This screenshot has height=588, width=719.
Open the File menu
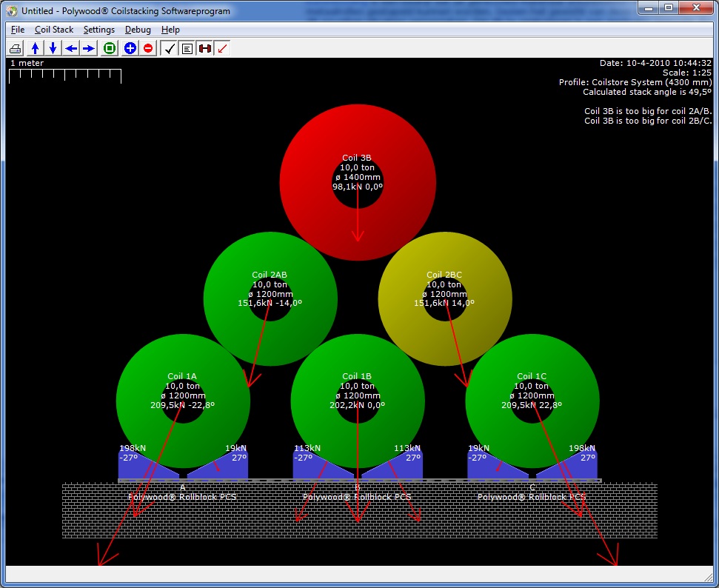pos(18,30)
